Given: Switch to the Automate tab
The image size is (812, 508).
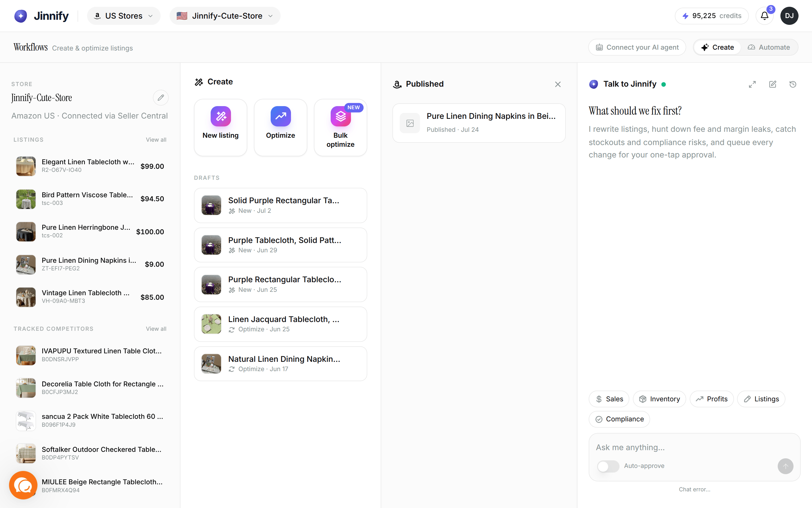Looking at the screenshot, I should tap(769, 47).
